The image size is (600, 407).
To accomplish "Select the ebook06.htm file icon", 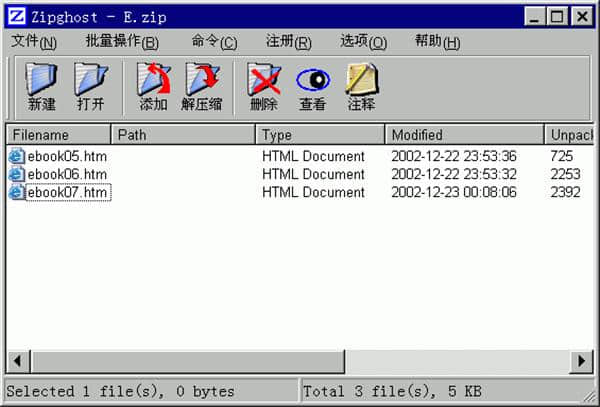I will tap(16, 174).
